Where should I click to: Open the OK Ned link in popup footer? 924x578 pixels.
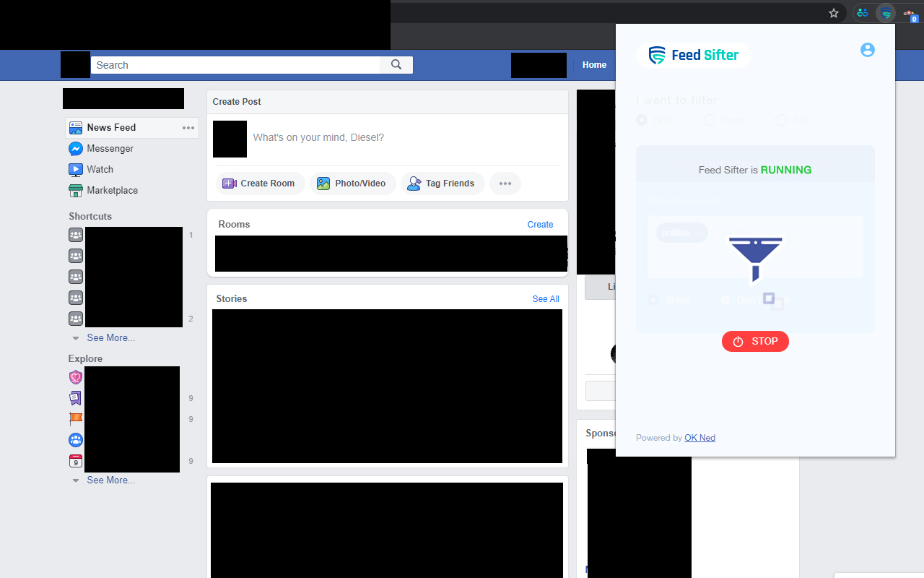(699, 438)
